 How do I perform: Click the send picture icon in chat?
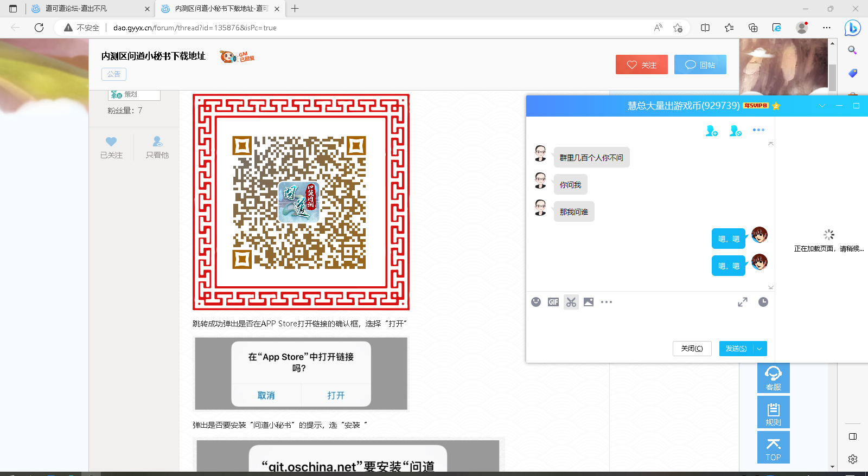(589, 302)
